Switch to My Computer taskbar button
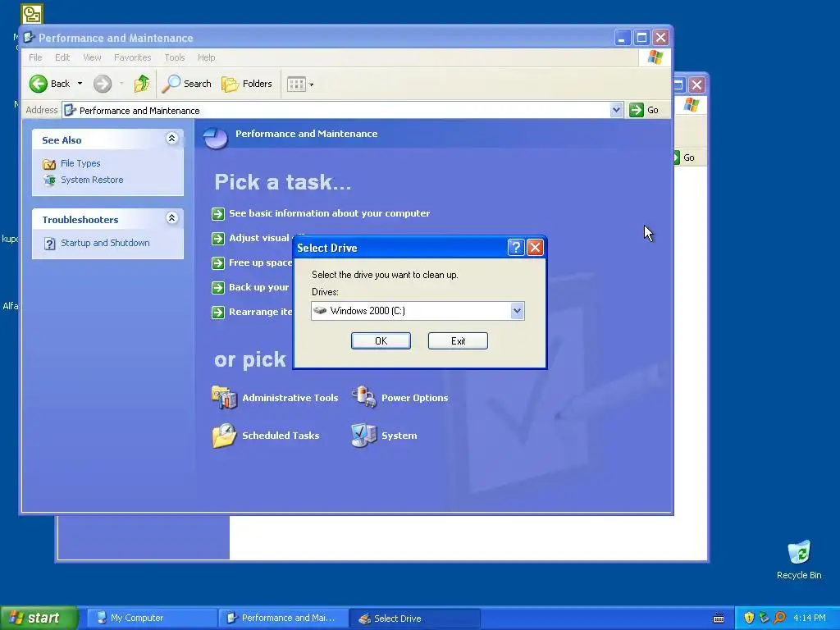 click(x=152, y=619)
